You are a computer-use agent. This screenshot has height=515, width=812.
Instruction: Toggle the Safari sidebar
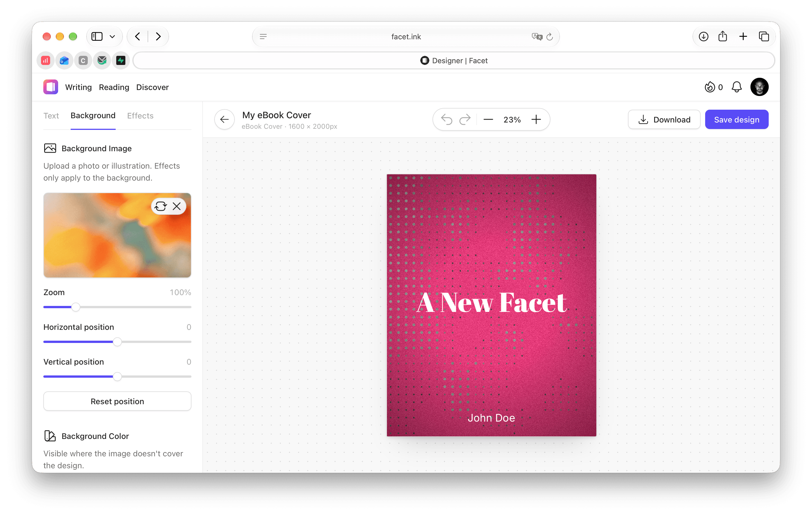click(97, 36)
